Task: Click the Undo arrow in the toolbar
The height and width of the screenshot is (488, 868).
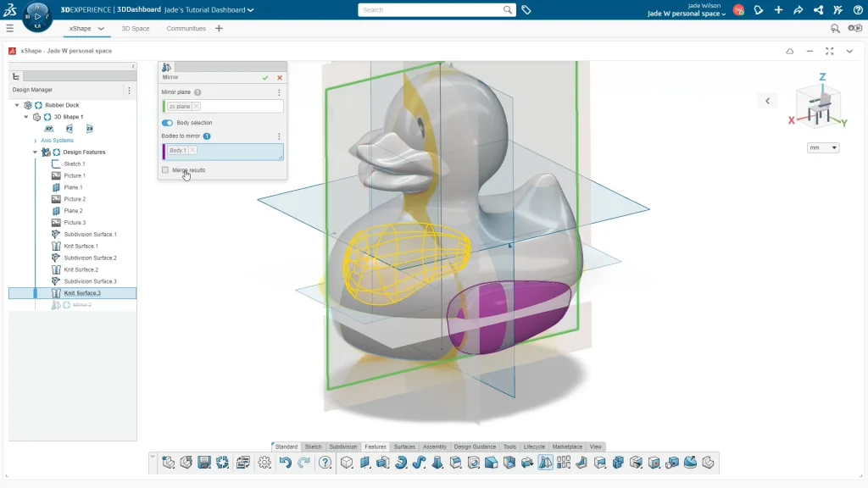Action: [286, 463]
